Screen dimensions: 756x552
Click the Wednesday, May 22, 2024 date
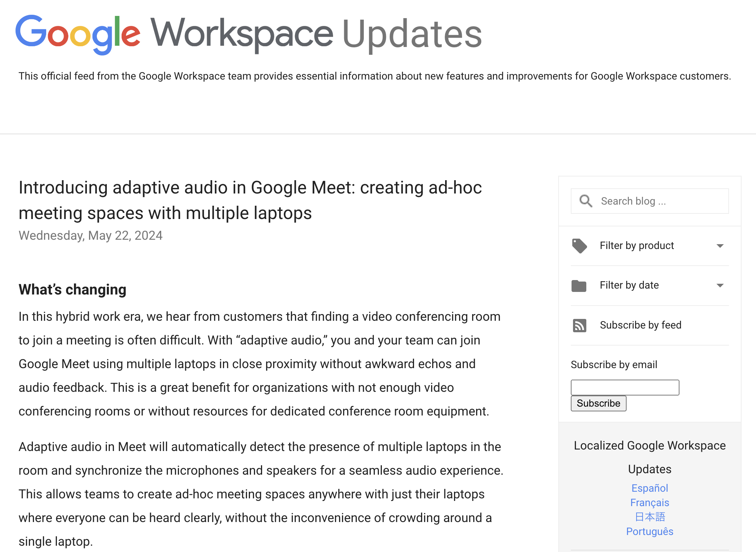[91, 236]
